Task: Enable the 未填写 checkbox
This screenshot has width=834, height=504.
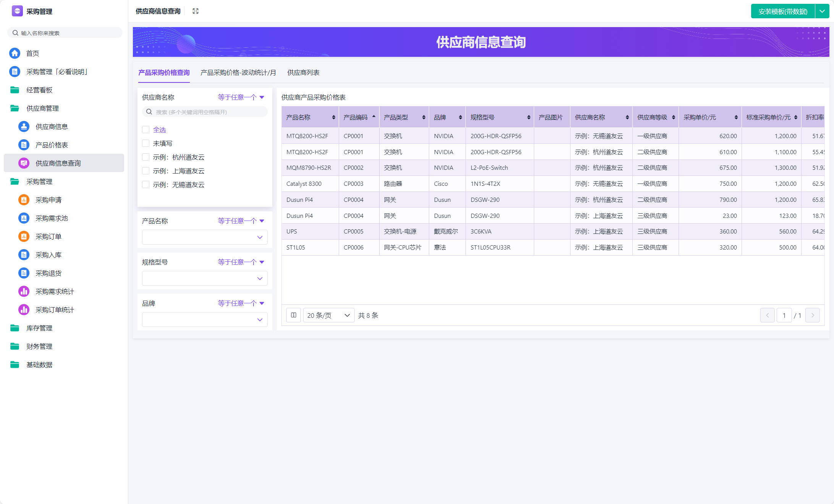Action: (x=145, y=143)
